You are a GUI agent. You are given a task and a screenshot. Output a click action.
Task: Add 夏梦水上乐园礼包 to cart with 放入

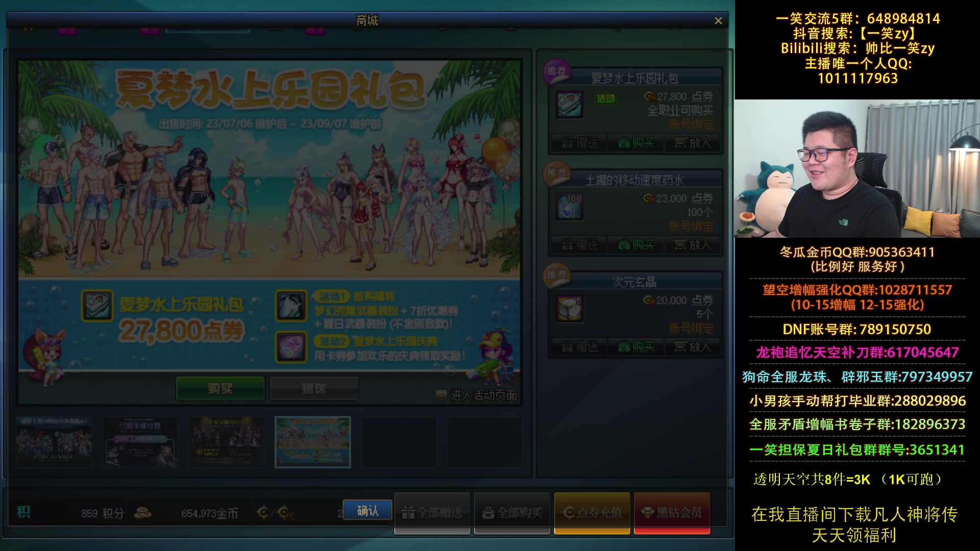point(692,143)
